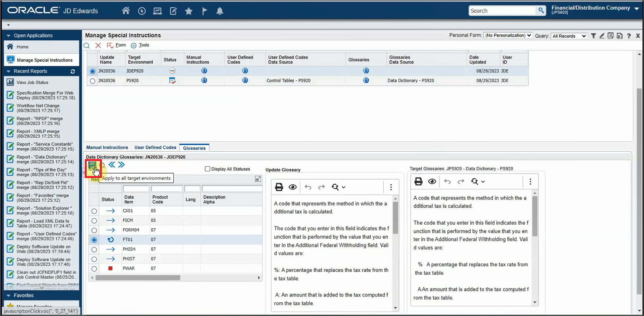Image resolution: width=644 pixels, height=316 pixels.
Task: Open the Tools menu
Action: pyautogui.click(x=140, y=45)
